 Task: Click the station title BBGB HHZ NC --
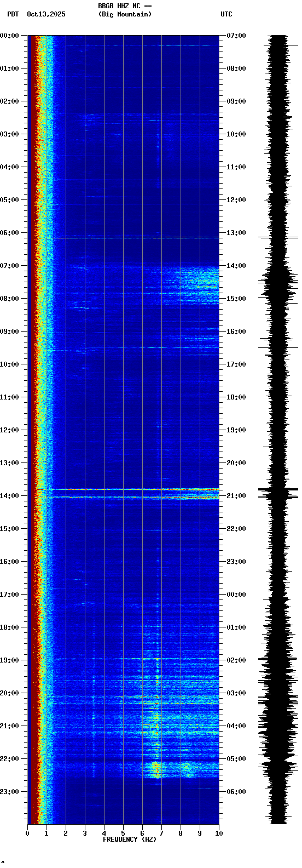[x=125, y=6]
